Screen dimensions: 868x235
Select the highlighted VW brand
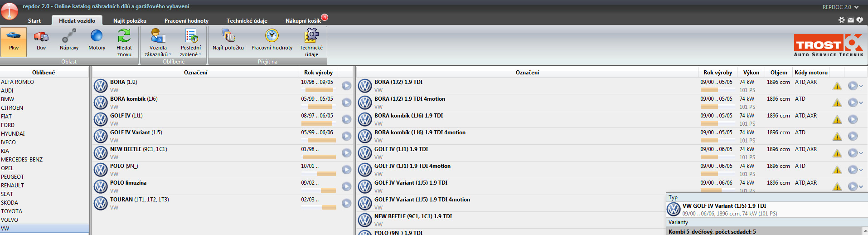pyautogui.click(x=44, y=229)
